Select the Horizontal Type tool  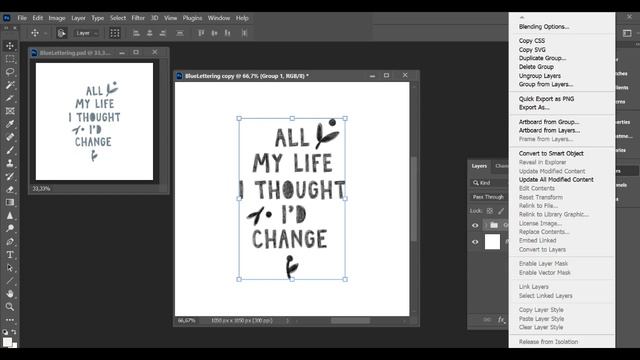point(10,255)
